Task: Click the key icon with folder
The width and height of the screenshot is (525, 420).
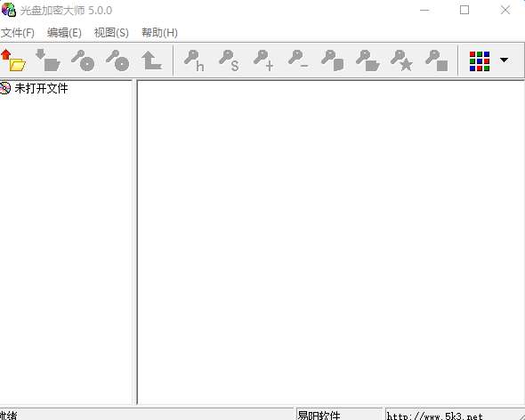Action: click(x=367, y=61)
